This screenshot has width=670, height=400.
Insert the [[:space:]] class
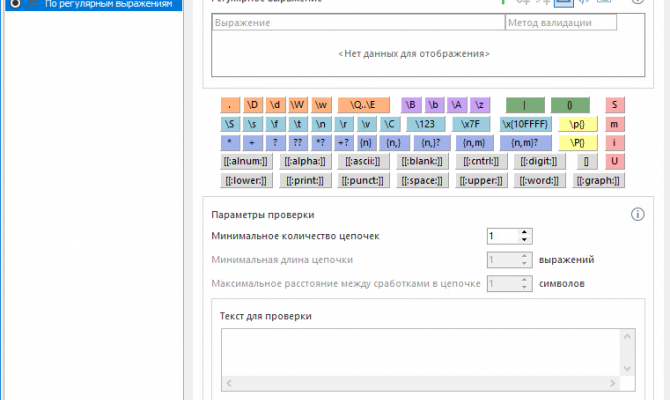pyautogui.click(x=422, y=180)
